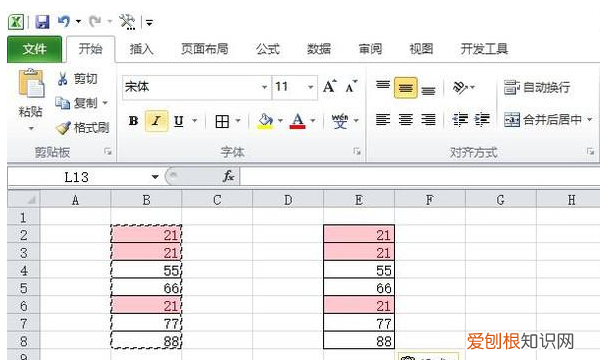The height and width of the screenshot is (360, 600).
Task: Open the Merge and Center dropdown arrow
Action: [x=590, y=120]
